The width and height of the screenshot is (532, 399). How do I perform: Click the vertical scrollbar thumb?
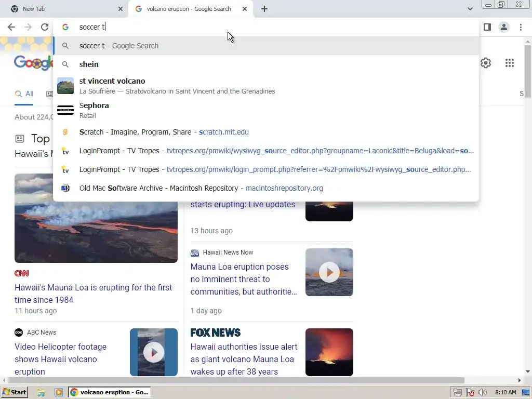(528, 71)
